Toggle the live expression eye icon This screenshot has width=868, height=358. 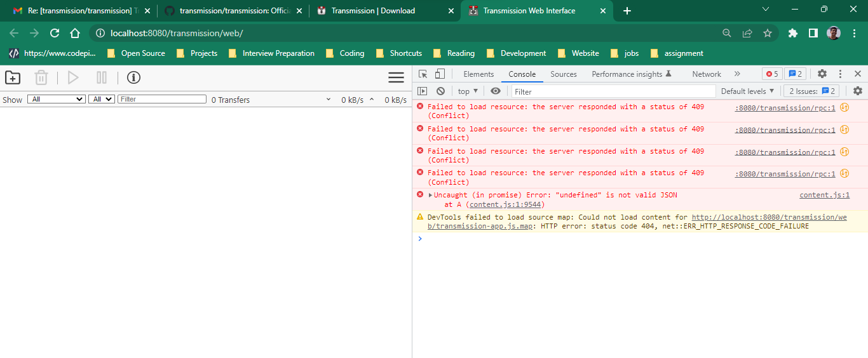tap(496, 91)
